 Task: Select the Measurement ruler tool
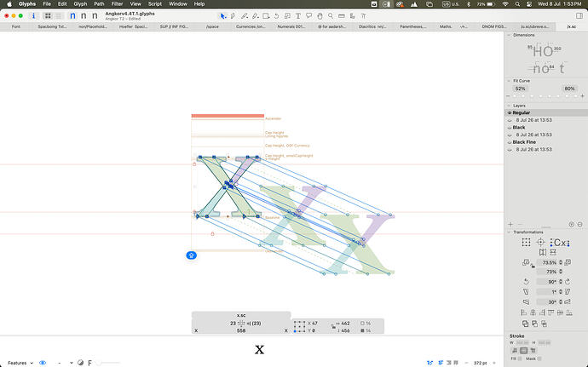(341, 16)
